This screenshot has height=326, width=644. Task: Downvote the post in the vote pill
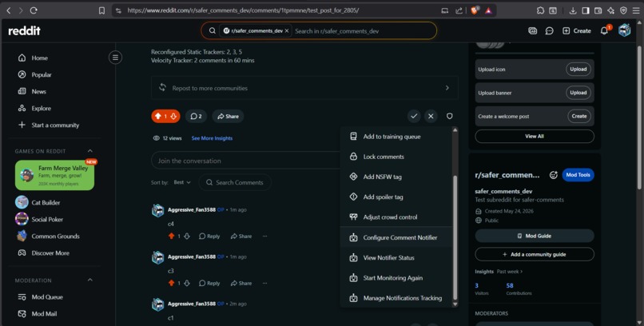pyautogui.click(x=173, y=116)
